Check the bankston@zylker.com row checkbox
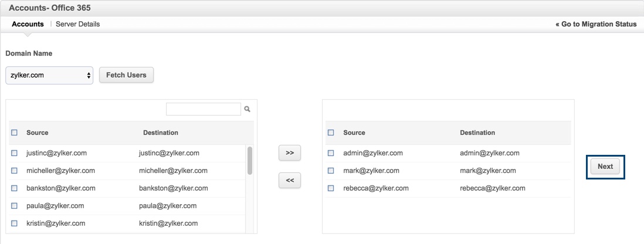 pyautogui.click(x=14, y=188)
